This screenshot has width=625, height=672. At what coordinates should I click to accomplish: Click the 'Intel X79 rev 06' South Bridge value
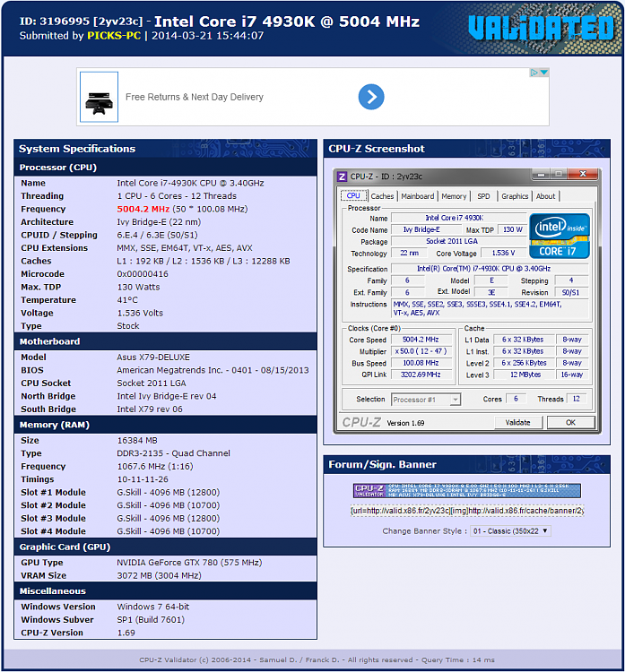point(150,409)
